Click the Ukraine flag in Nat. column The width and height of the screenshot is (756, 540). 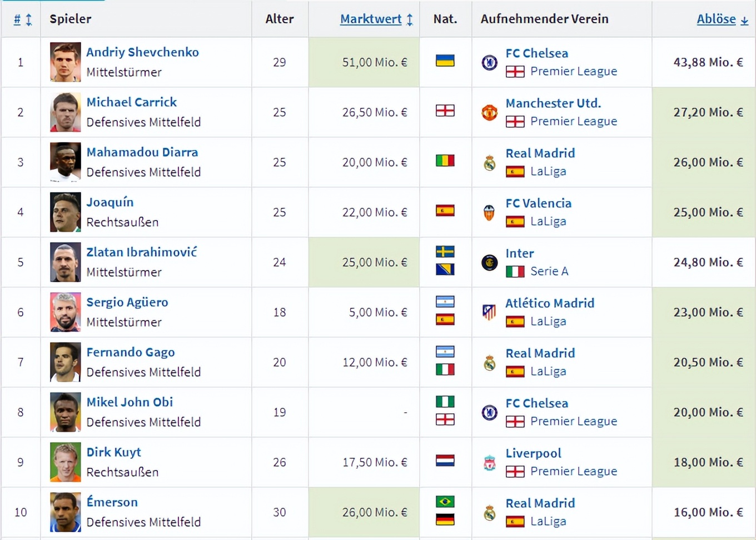click(445, 60)
